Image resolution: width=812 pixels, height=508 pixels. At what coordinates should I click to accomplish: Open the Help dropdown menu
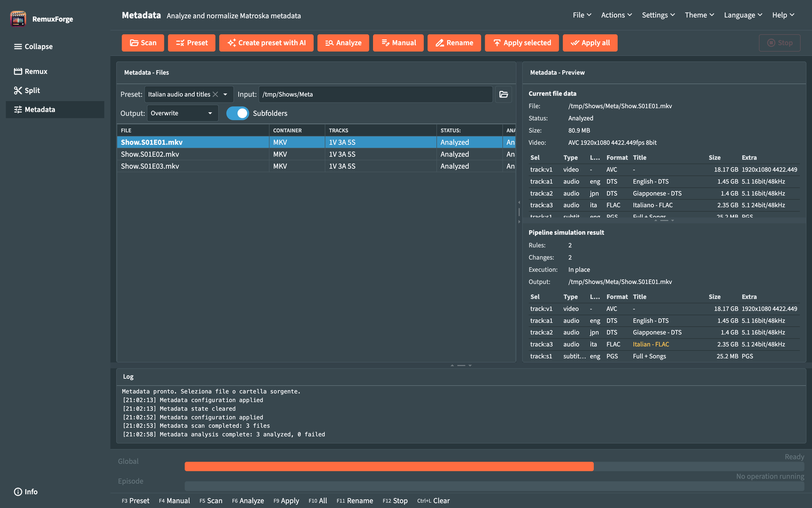pos(783,15)
